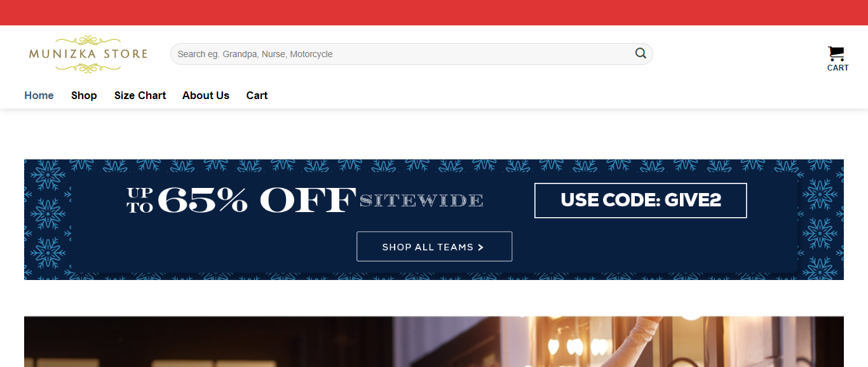The image size is (868, 367).
Task: Click the Munizka Store logo
Action: coord(88,53)
